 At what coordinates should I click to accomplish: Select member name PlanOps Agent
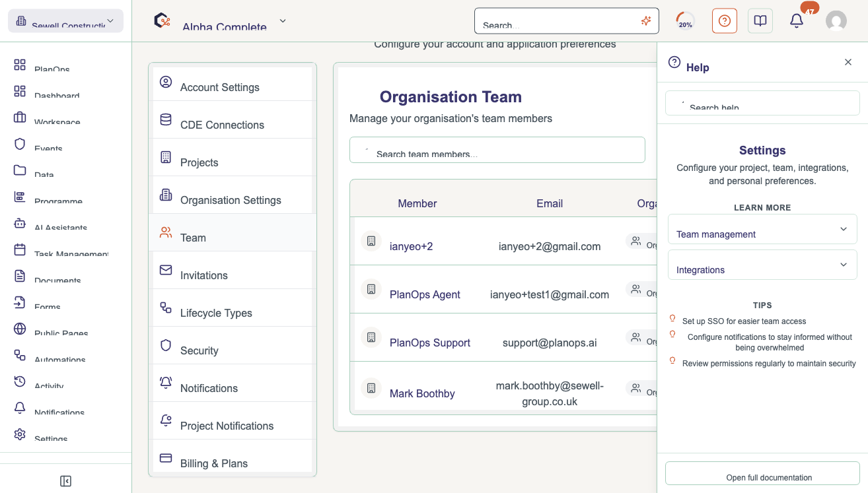pos(425,294)
